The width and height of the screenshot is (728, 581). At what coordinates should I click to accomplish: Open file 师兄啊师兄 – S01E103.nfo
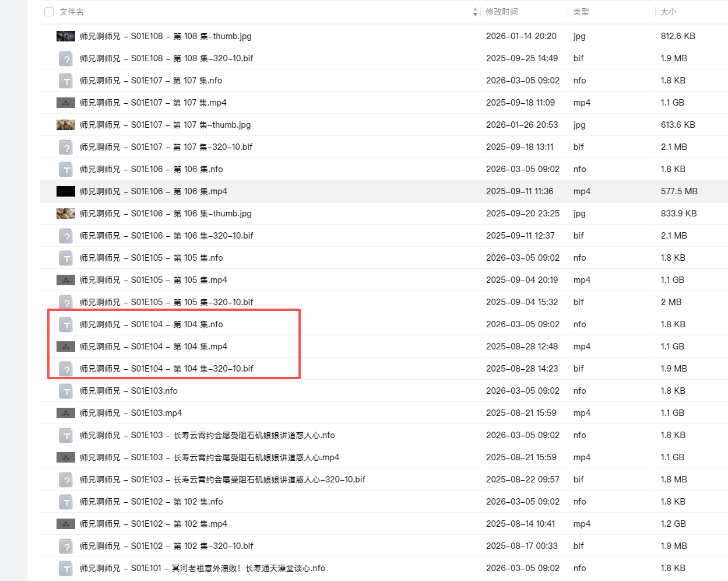129,391
